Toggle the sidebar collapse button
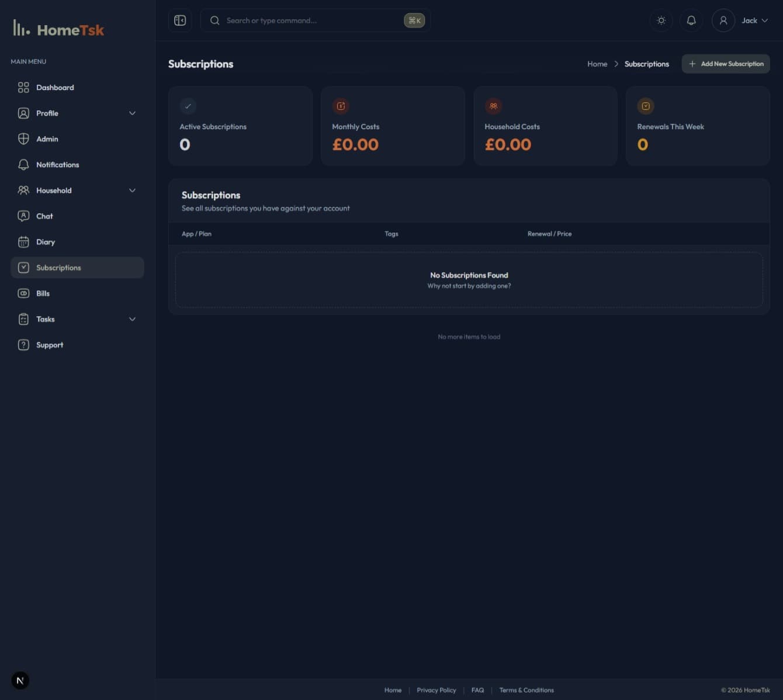 tap(180, 20)
